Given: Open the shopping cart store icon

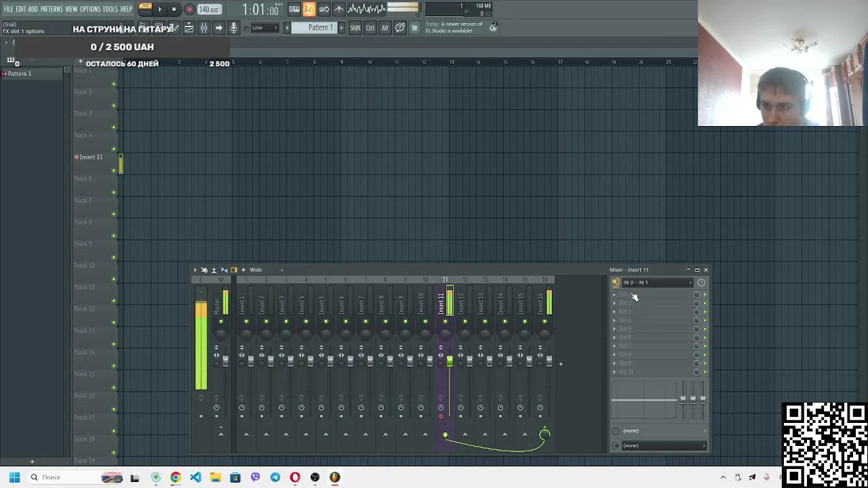Looking at the screenshot, I should (x=414, y=28).
